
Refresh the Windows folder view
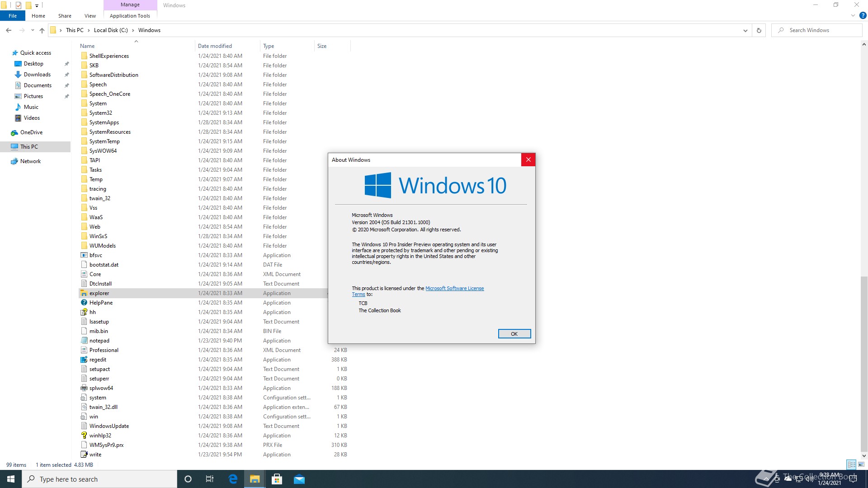pyautogui.click(x=759, y=30)
